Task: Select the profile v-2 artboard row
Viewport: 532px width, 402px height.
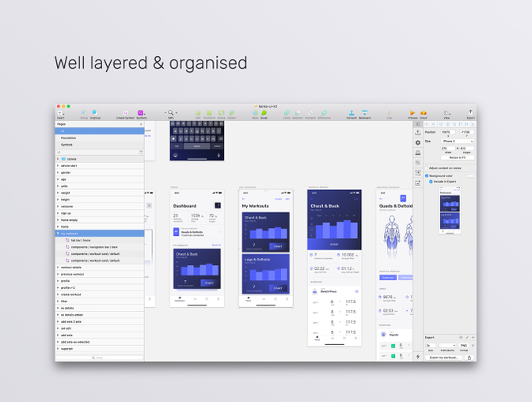Action: point(100,288)
